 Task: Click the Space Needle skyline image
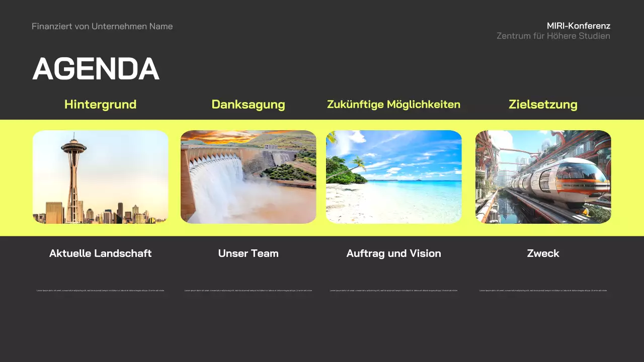(x=101, y=177)
